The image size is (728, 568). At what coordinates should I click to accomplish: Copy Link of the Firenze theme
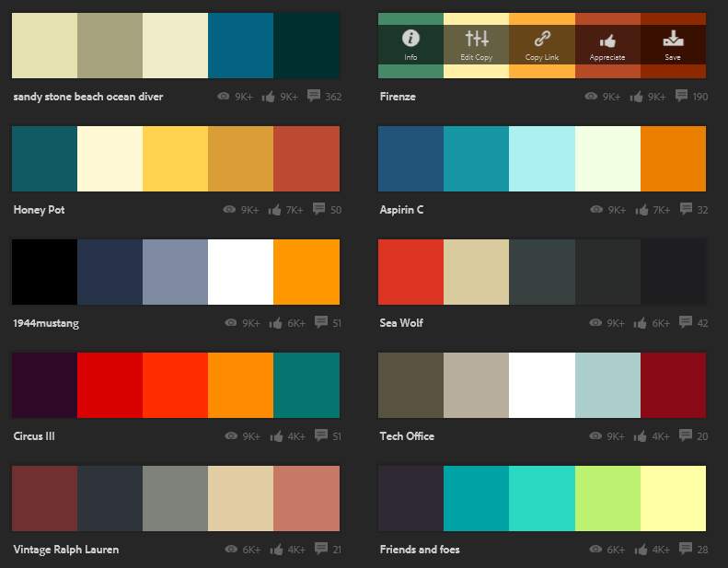click(x=542, y=45)
